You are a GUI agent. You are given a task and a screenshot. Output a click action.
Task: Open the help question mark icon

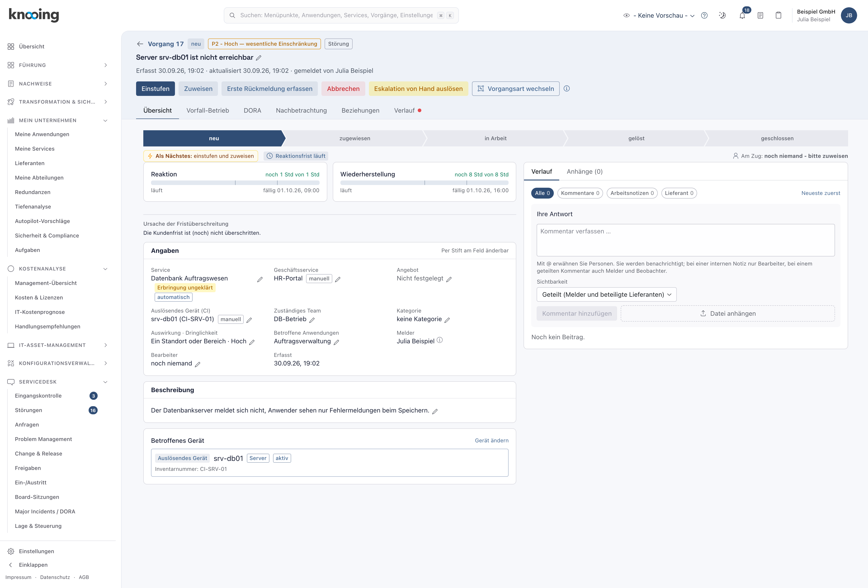[x=704, y=15]
